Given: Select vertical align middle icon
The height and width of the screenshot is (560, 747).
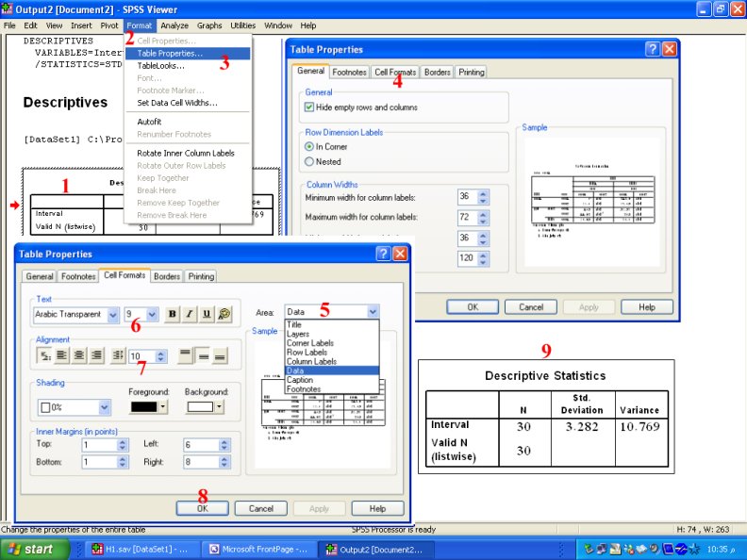Looking at the screenshot, I should tap(203, 355).
